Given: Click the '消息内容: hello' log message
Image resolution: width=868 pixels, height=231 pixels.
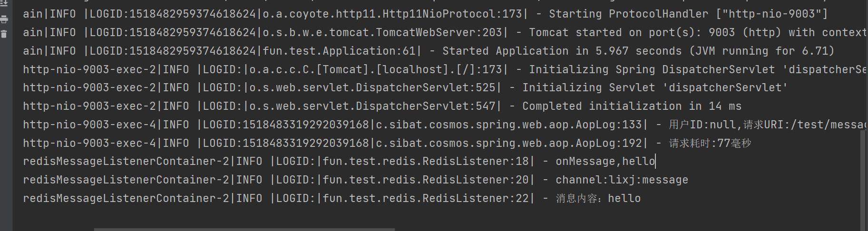Looking at the screenshot, I should click(x=598, y=199).
